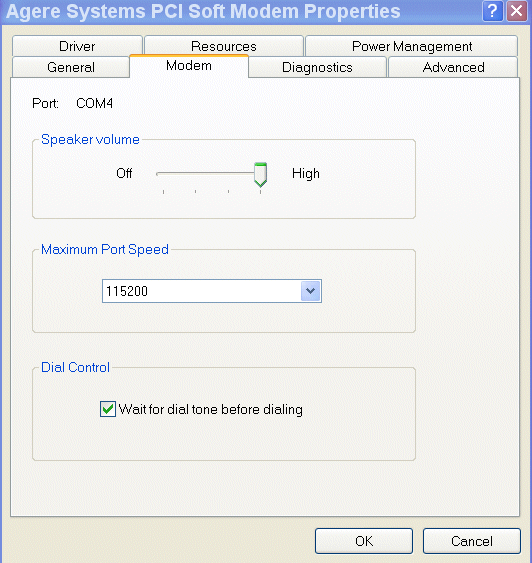Open the Resources tab

[224, 46]
